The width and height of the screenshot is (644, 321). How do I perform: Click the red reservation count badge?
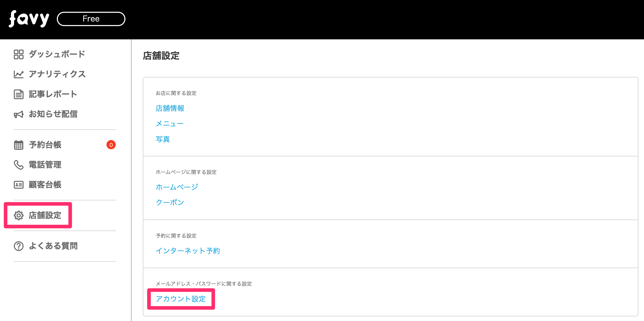(x=111, y=145)
